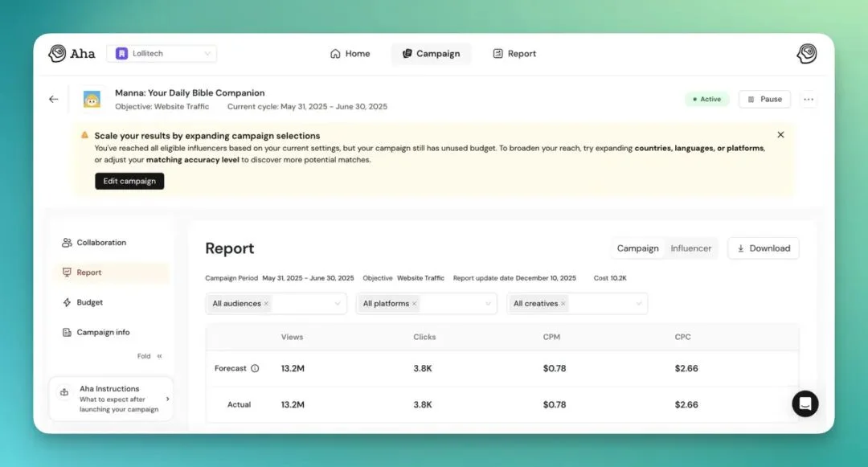Dismiss the scale results banner
This screenshot has height=467, width=868.
click(x=780, y=135)
